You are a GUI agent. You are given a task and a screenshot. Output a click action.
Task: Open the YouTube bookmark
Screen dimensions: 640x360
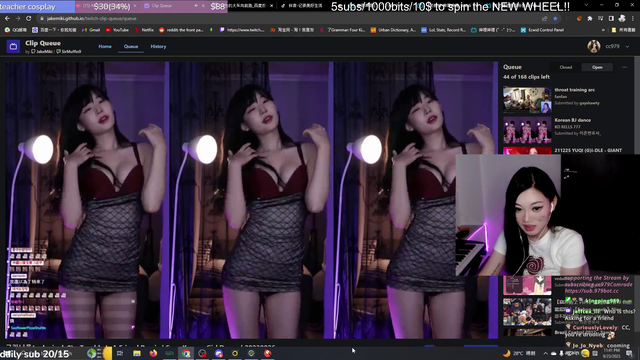[x=117, y=30]
